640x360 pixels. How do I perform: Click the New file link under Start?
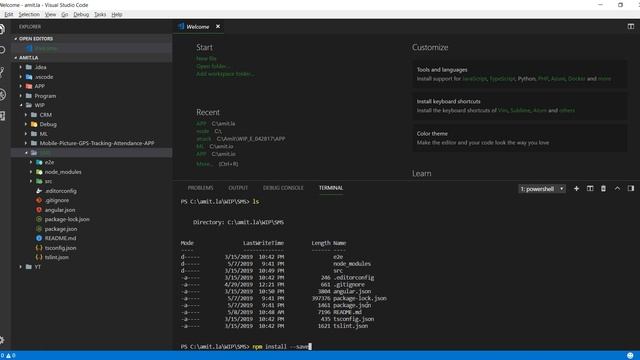[206, 58]
